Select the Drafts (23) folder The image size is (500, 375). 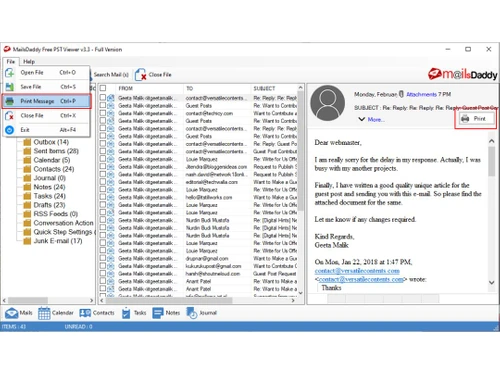click(x=49, y=205)
